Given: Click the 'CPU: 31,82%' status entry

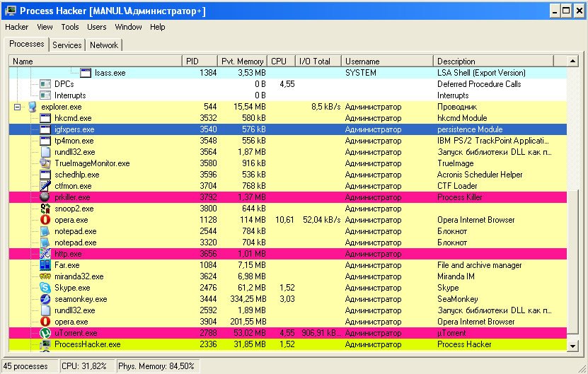Looking at the screenshot, I should (x=84, y=366).
